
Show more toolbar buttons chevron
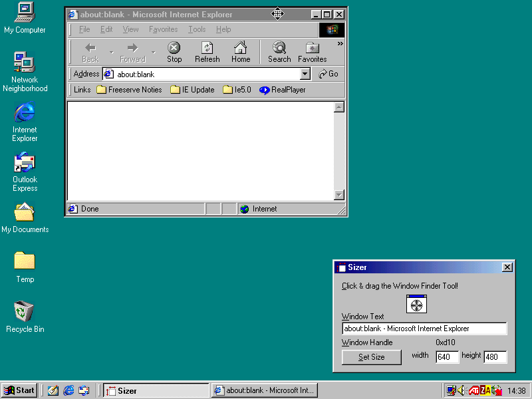[x=340, y=44]
